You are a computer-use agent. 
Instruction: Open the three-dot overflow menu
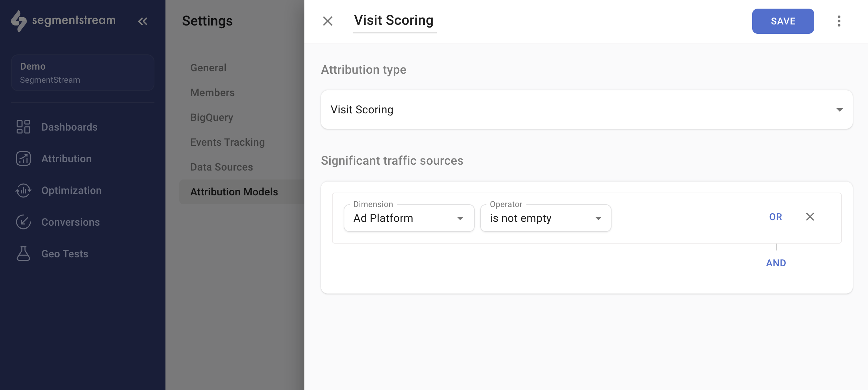click(839, 21)
